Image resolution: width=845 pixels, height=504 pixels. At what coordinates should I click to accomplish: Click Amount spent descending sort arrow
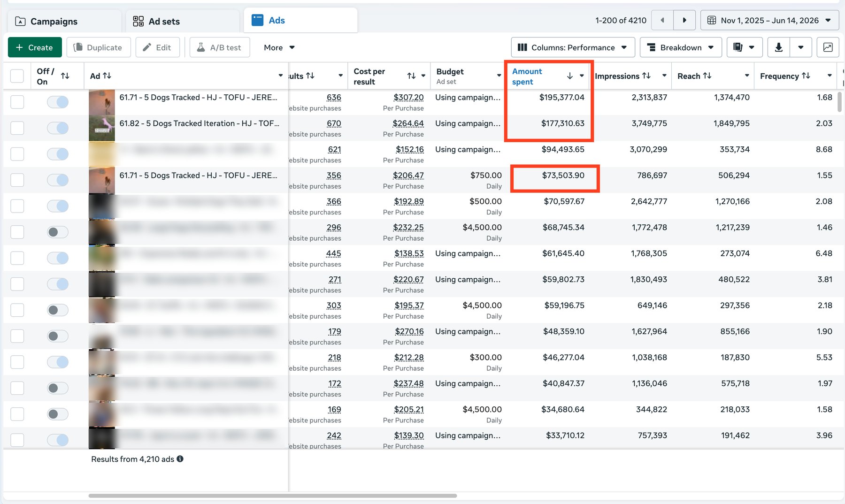[570, 76]
